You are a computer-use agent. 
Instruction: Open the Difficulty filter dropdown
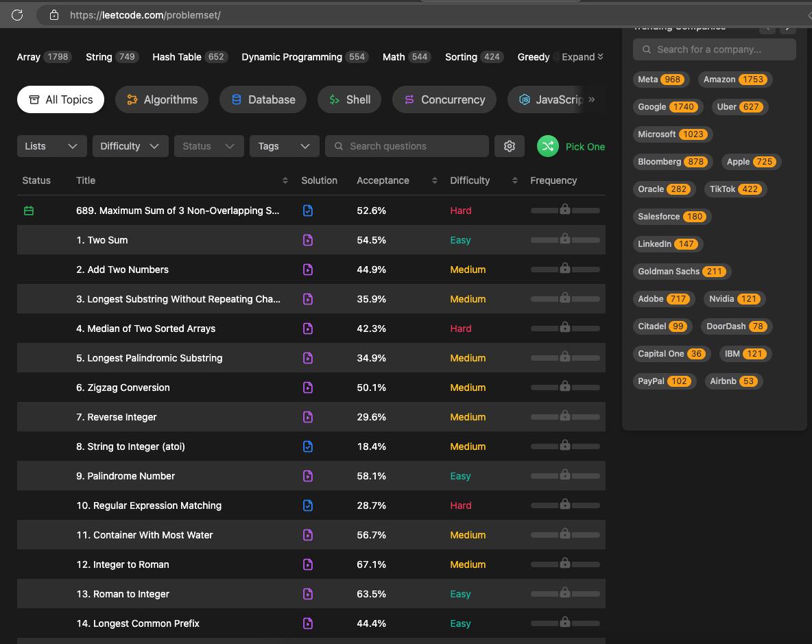pos(130,146)
